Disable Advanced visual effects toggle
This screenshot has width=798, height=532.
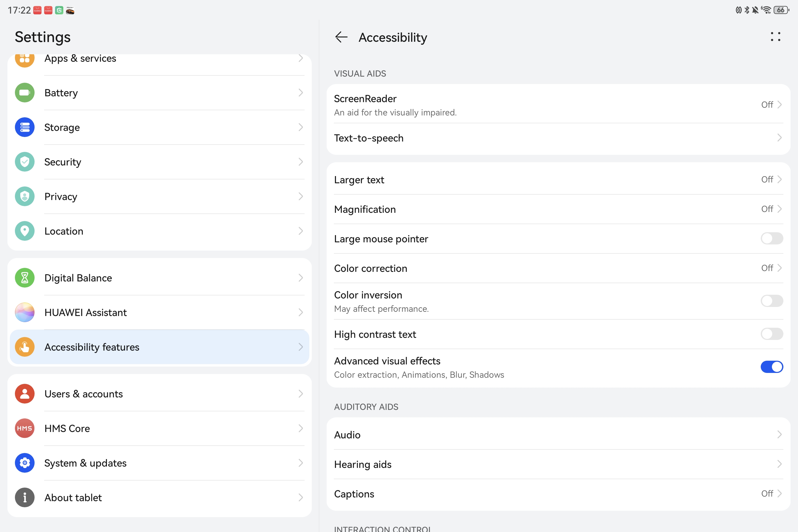pos(772,367)
